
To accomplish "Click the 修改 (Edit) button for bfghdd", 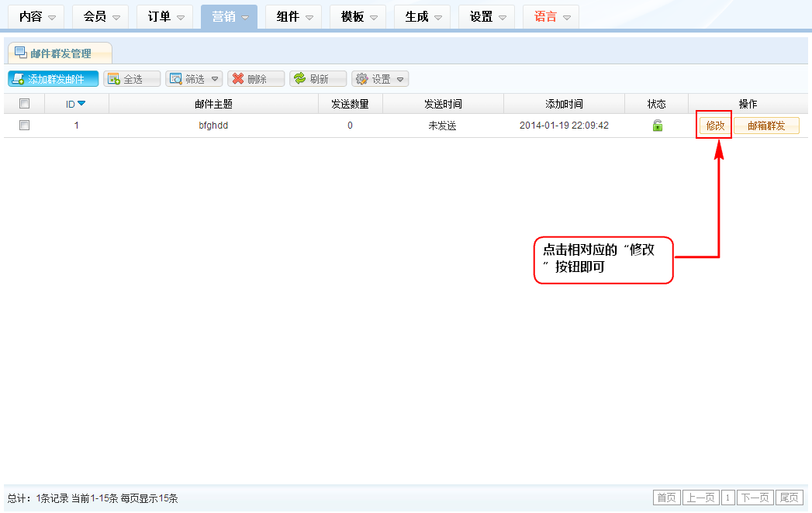I will (x=715, y=126).
